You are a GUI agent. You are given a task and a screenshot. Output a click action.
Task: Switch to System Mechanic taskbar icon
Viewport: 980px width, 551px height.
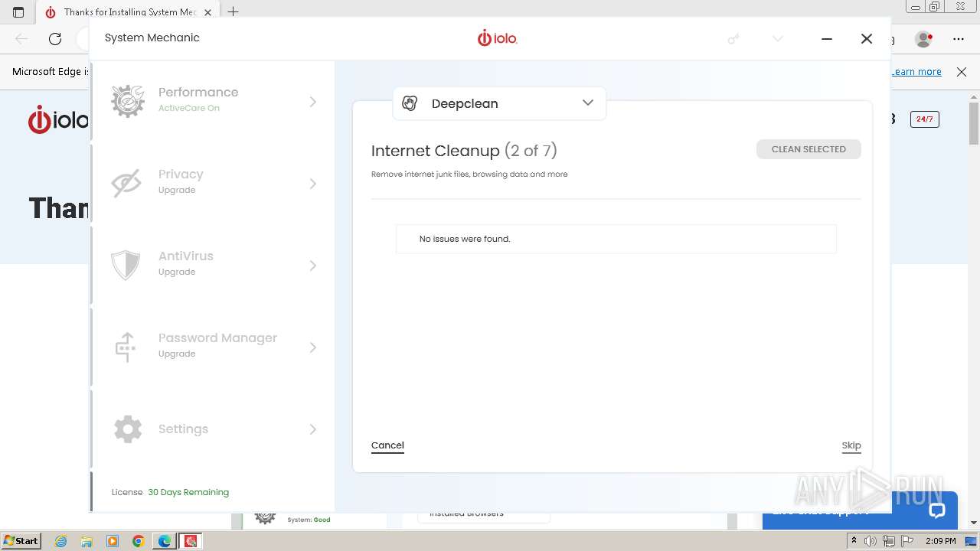coord(191,541)
